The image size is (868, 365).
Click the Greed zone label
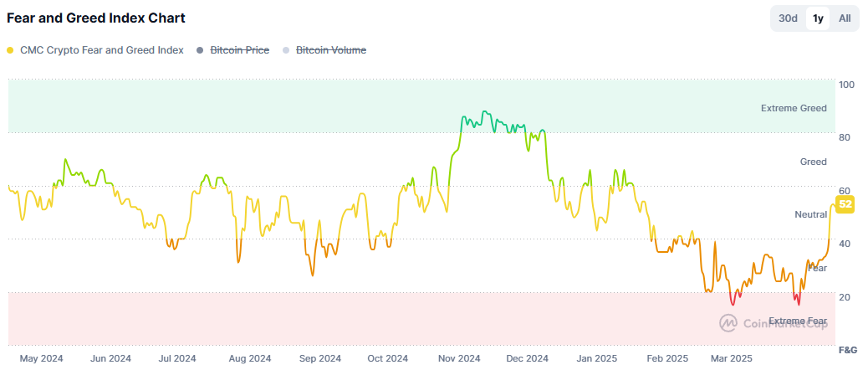pyautogui.click(x=813, y=162)
